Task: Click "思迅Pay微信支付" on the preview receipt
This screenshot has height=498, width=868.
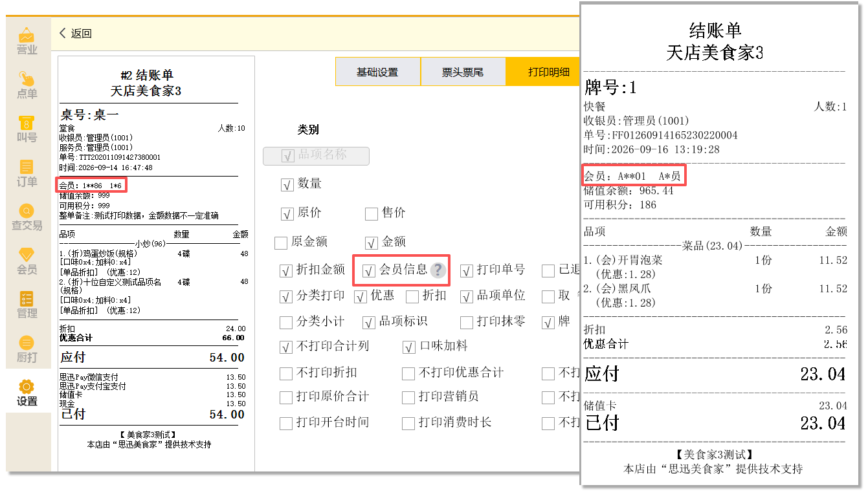Action: (x=89, y=377)
